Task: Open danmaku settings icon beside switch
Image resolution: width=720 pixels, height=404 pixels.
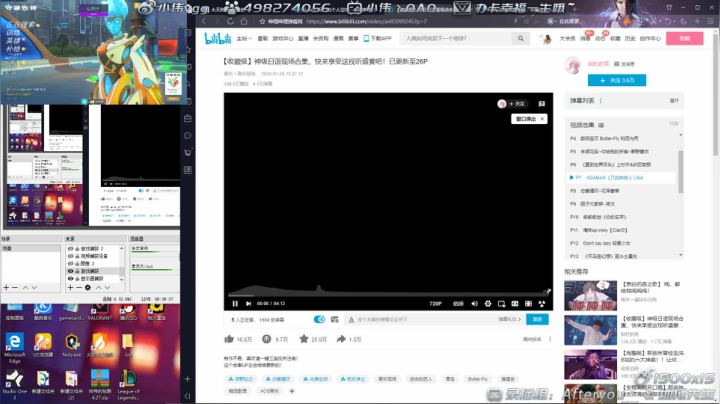Action: tap(334, 319)
